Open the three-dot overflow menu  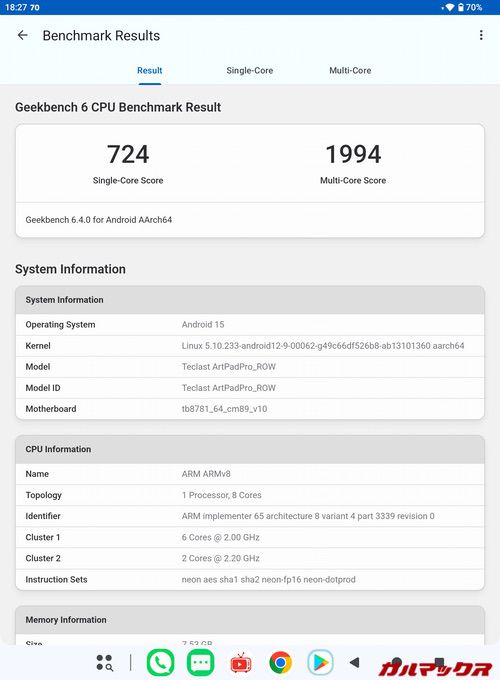coord(481,35)
